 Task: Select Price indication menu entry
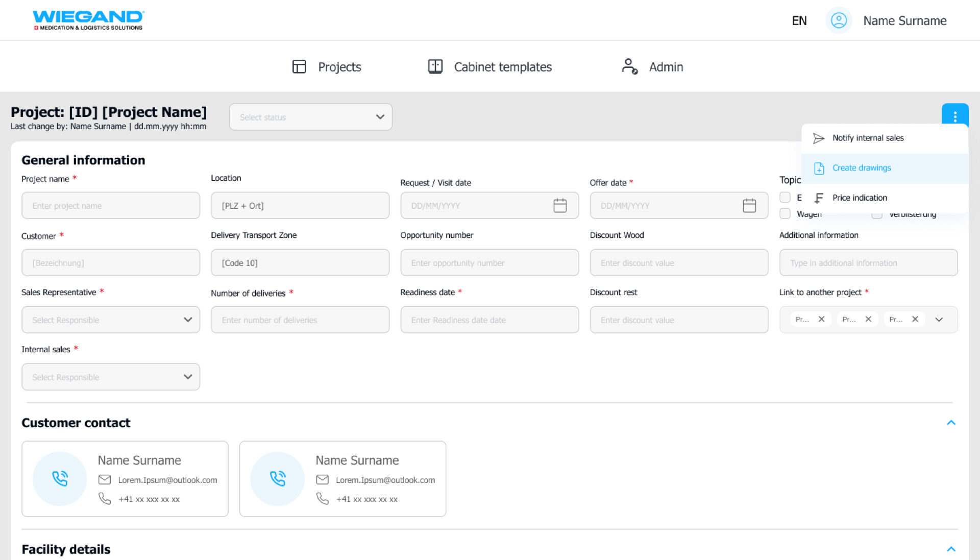(860, 198)
